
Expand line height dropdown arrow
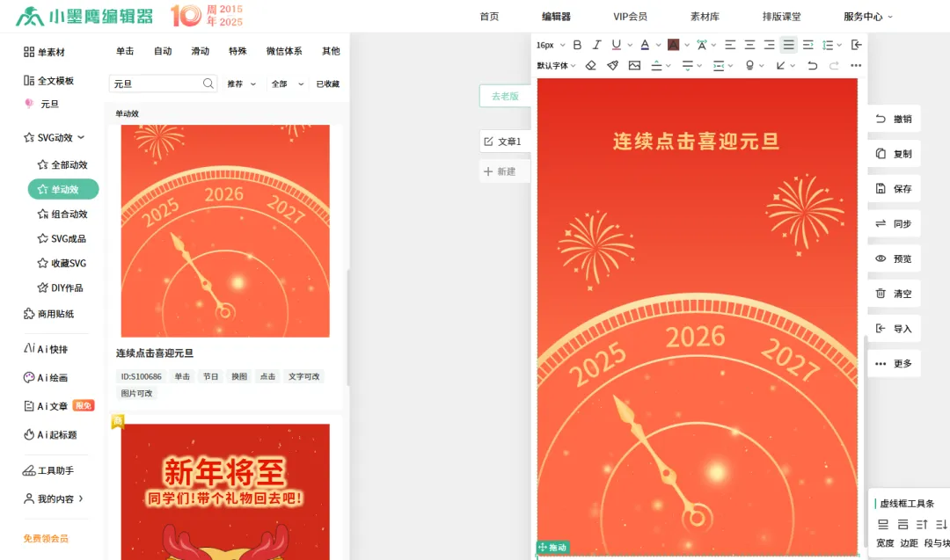(840, 46)
